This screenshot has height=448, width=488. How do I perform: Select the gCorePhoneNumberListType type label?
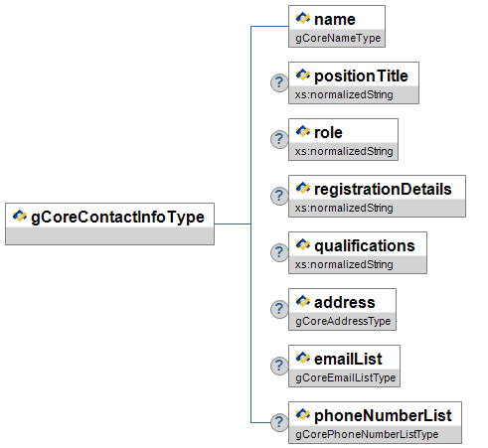coord(367,434)
